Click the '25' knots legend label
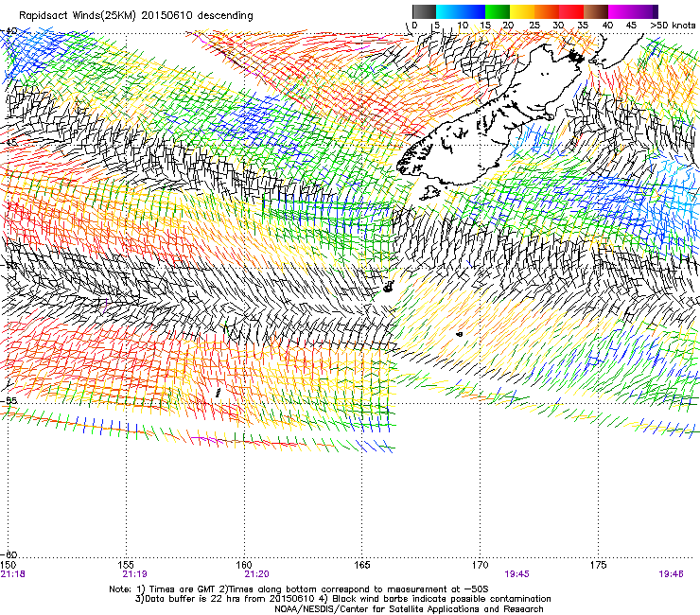The height and width of the screenshot is (615, 700). (534, 26)
